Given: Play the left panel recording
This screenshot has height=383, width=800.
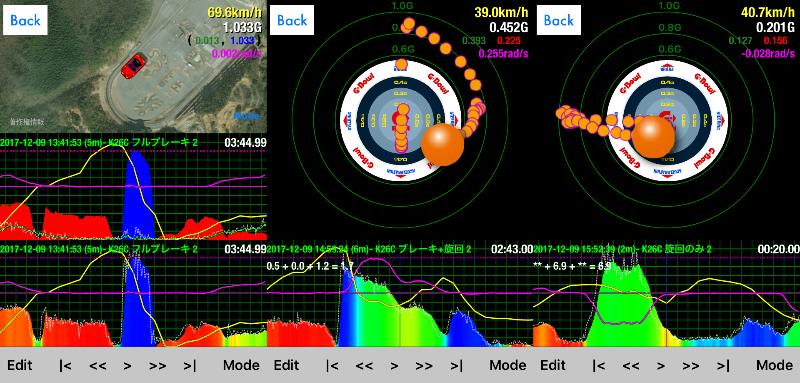Looking at the screenshot, I should click(x=128, y=365).
